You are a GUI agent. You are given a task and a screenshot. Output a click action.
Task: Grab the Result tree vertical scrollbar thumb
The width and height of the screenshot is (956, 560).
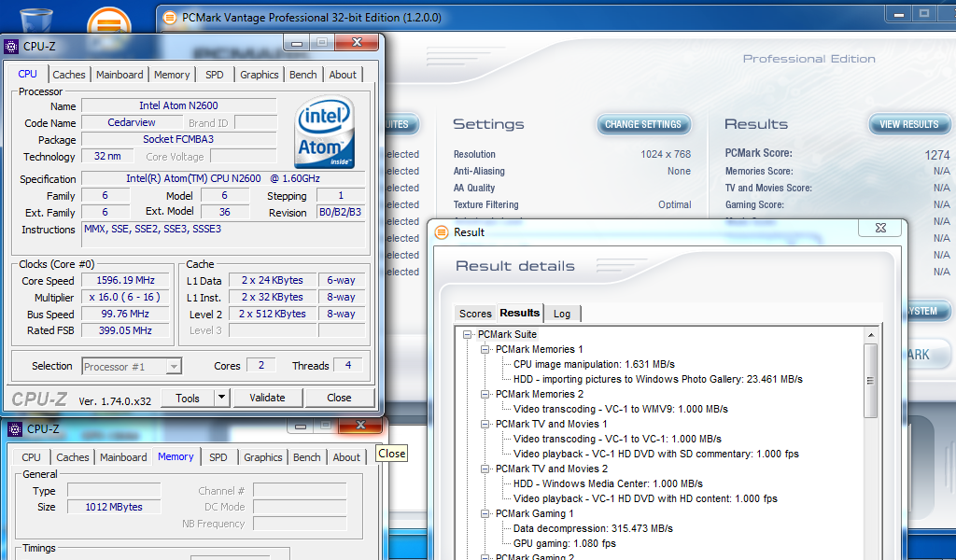pyautogui.click(x=871, y=380)
